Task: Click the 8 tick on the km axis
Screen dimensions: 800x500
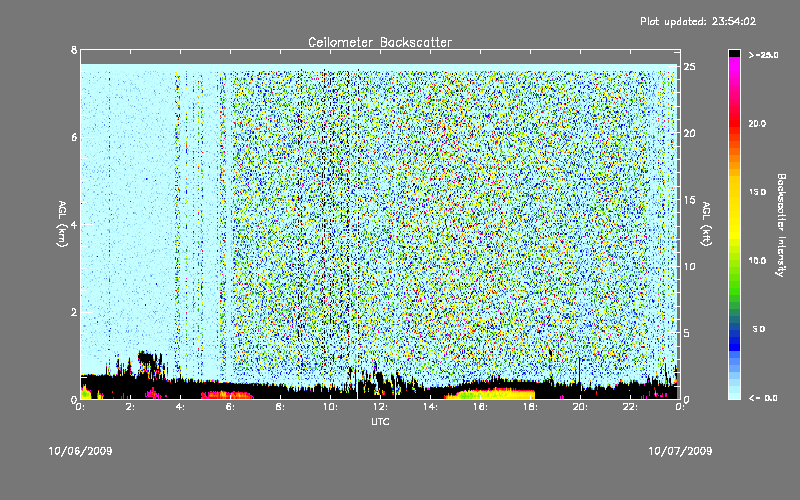Action: point(74,50)
